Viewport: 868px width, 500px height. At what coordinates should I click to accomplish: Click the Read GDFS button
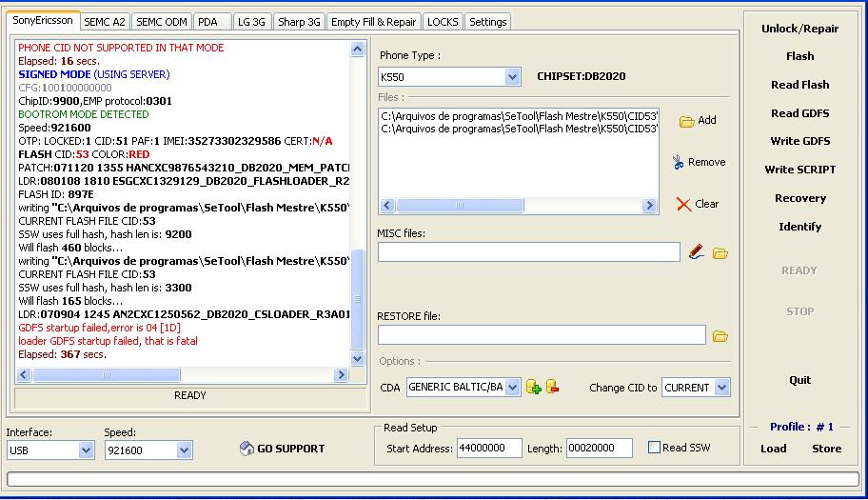pyautogui.click(x=799, y=113)
